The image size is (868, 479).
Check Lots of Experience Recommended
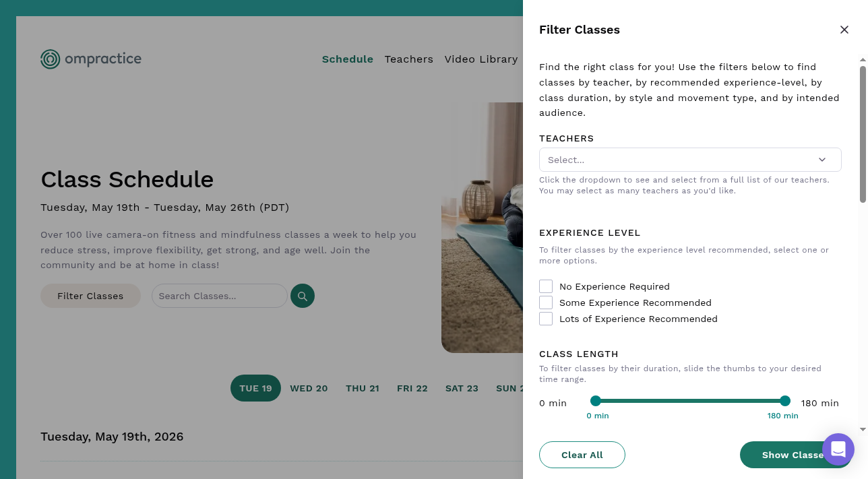pyautogui.click(x=546, y=319)
